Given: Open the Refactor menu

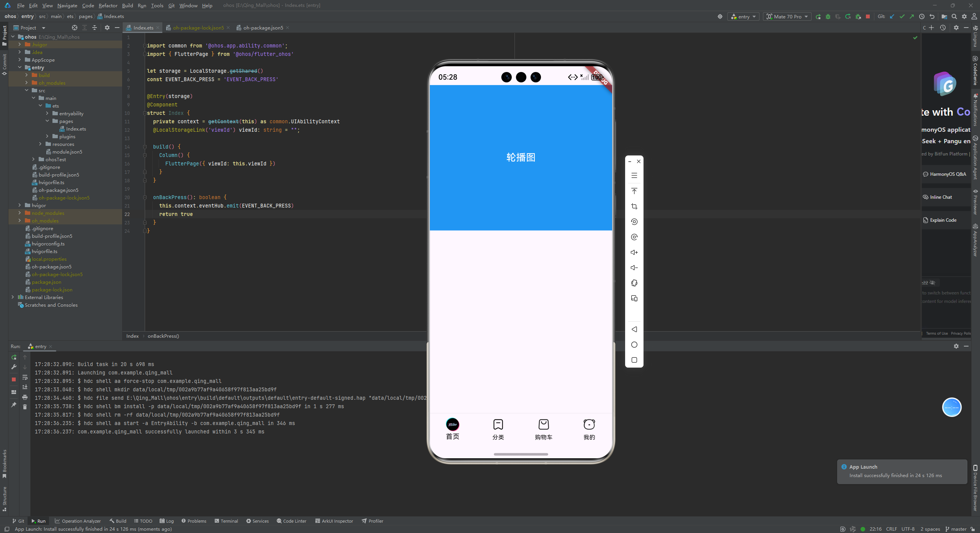Looking at the screenshot, I should 108,5.
